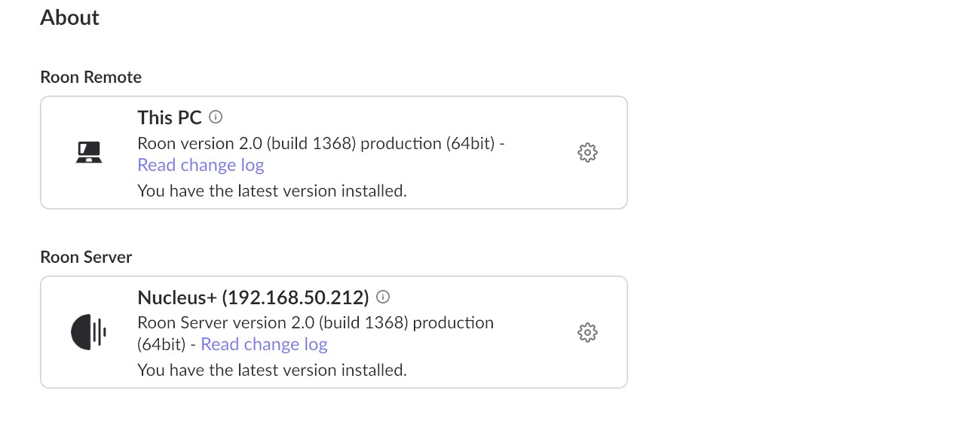Click latest version status under Nucleus+
980x430 pixels.
point(272,370)
